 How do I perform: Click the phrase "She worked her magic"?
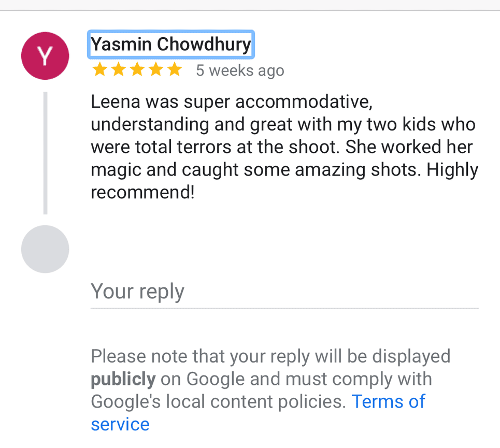409,147
